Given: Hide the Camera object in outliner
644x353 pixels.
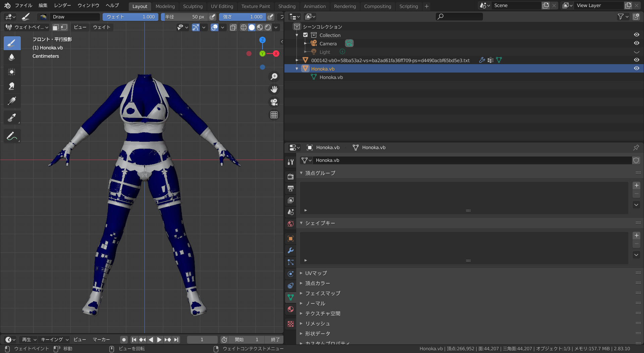Looking at the screenshot, I should coord(636,43).
